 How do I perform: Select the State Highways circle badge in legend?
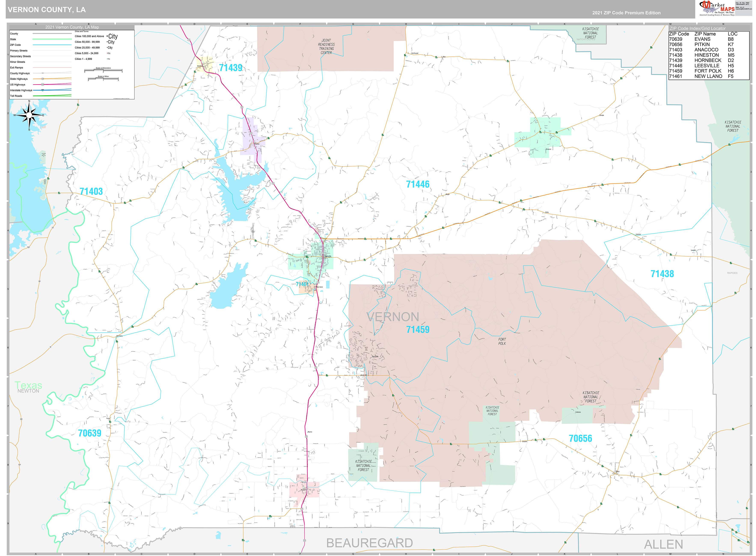(42, 79)
